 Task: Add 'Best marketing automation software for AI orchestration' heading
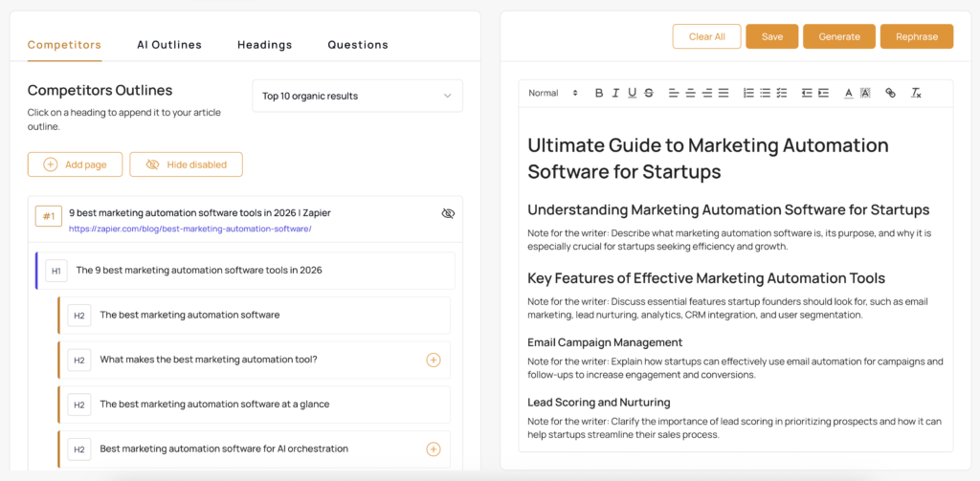[433, 449]
